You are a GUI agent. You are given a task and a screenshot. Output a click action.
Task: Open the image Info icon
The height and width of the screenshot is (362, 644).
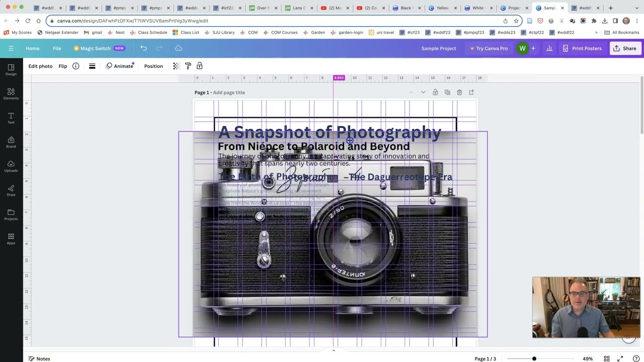[x=76, y=66]
